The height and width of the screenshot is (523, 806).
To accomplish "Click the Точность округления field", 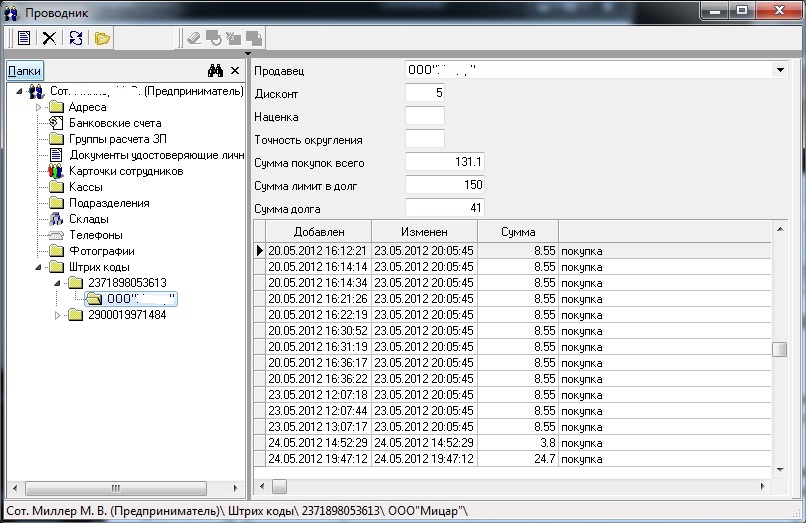I will 425,139.
